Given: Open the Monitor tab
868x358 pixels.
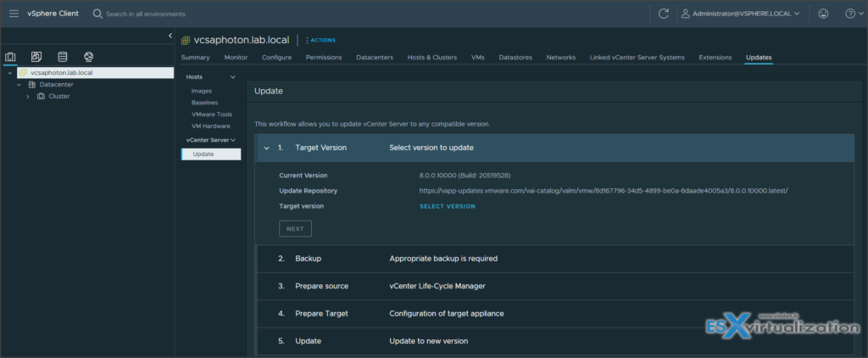Looking at the screenshot, I should [x=236, y=58].
